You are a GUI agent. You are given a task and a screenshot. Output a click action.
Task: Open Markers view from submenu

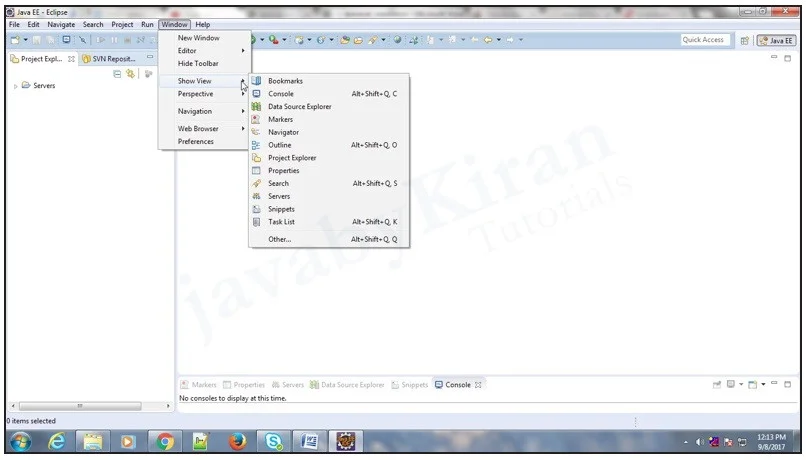(x=329, y=120)
